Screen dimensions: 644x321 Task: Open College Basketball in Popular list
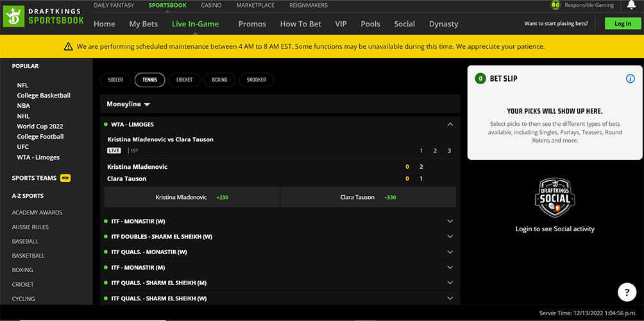44,96
